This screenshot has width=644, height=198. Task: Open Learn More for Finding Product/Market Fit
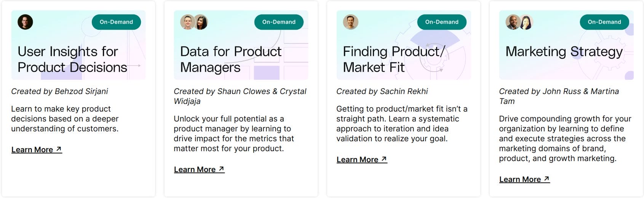pyautogui.click(x=358, y=160)
